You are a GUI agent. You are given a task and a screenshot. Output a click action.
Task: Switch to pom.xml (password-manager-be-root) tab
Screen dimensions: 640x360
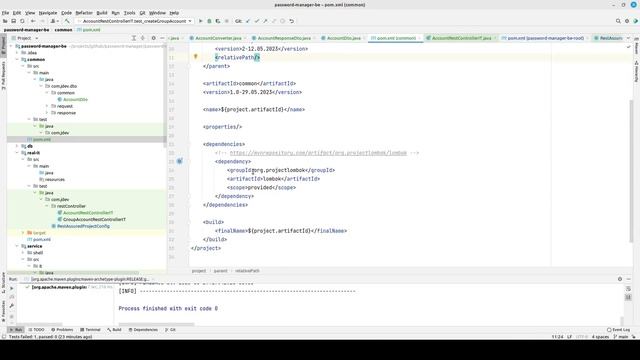coord(545,38)
